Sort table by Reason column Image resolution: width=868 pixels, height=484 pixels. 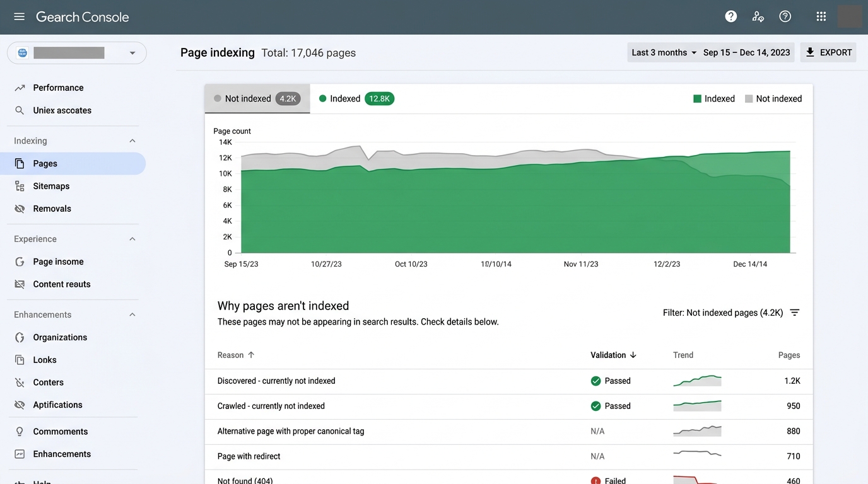point(236,355)
